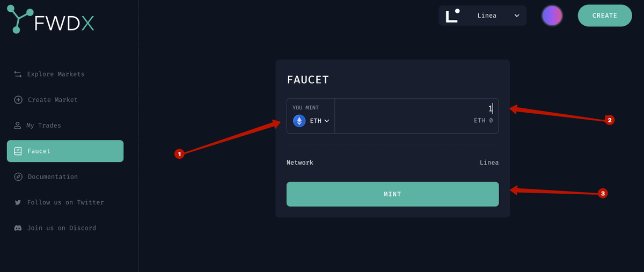Click the Linea network logo icon

point(452,16)
